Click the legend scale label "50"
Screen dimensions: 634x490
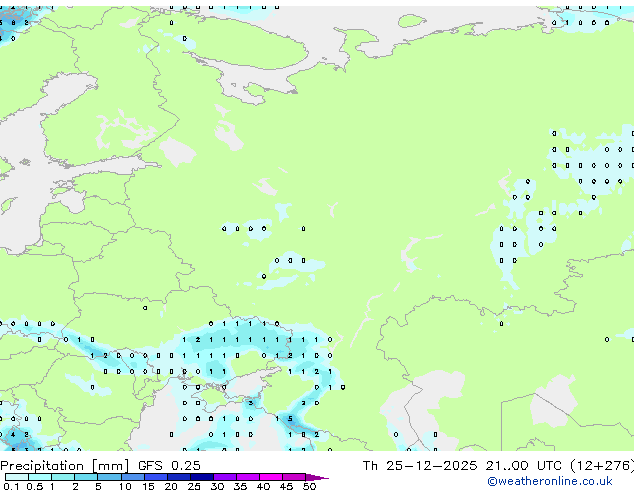(x=310, y=486)
